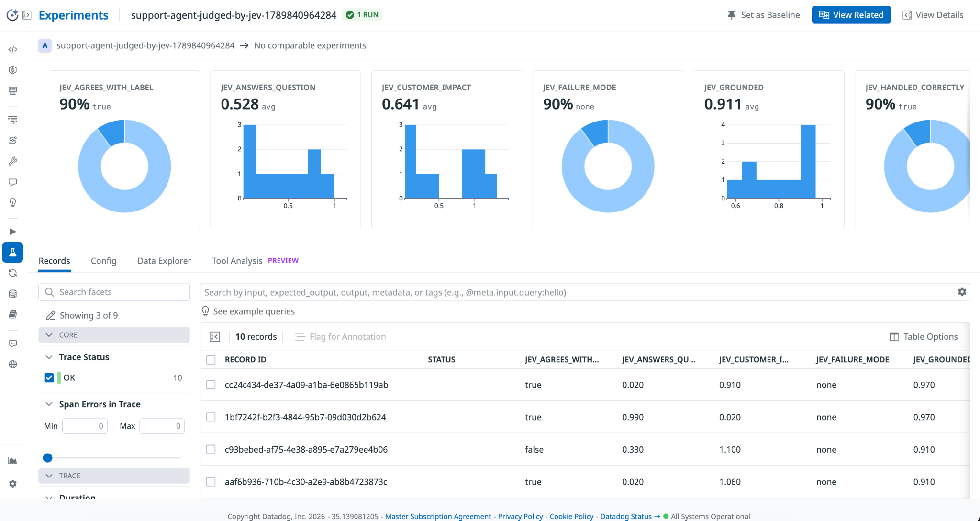Image resolution: width=980 pixels, height=521 pixels.
Task: Select the flask Experiments sidebar icon
Action: (13, 252)
